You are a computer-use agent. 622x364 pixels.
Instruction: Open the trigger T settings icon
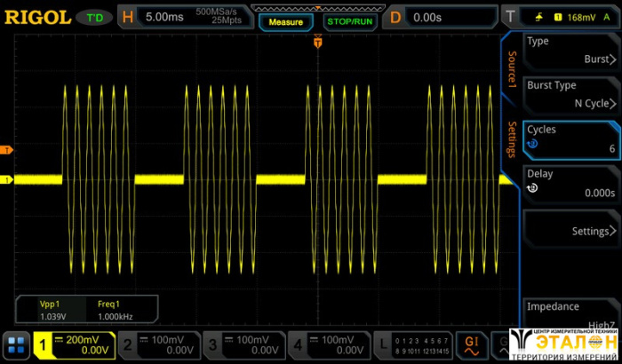coord(510,16)
